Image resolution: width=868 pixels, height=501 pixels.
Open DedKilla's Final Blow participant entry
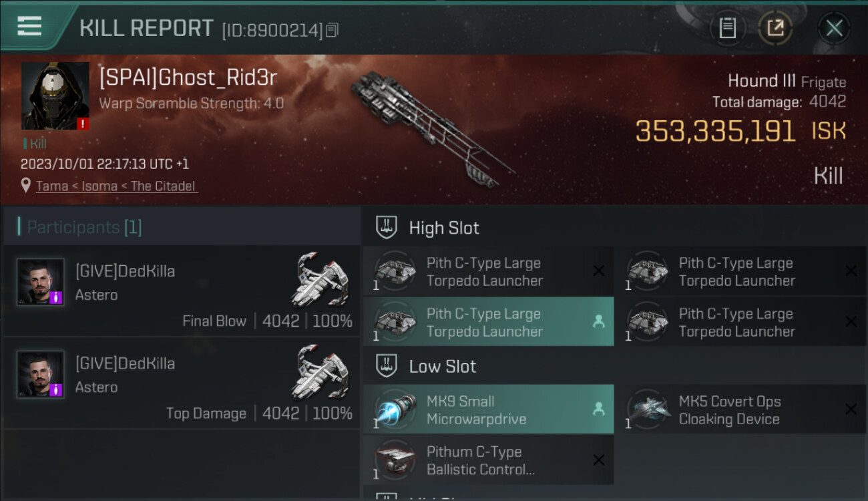[x=182, y=291]
